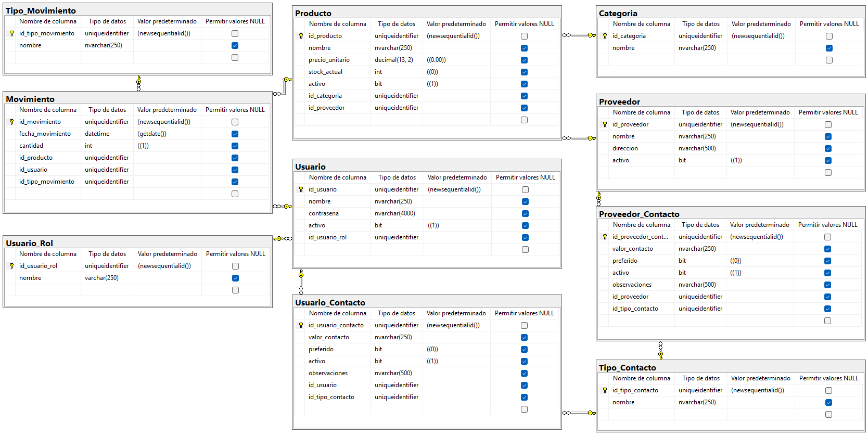Viewport: 868px width, 435px height.
Task: Click the key icon next to id_usuario_contacto
Action: [x=301, y=325]
